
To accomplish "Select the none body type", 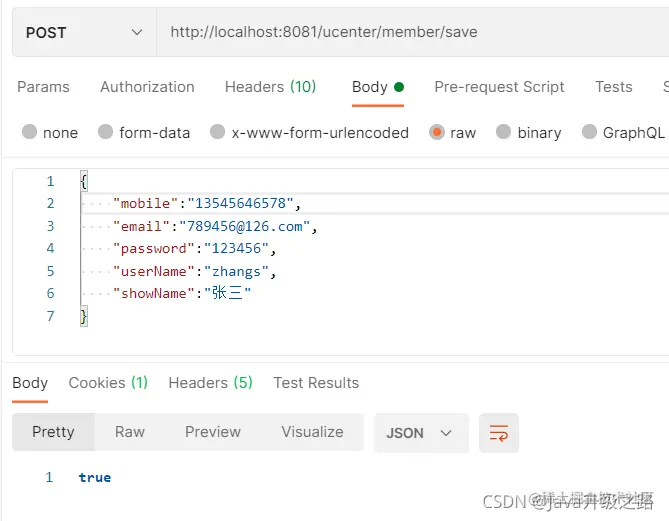I will click(49, 133).
